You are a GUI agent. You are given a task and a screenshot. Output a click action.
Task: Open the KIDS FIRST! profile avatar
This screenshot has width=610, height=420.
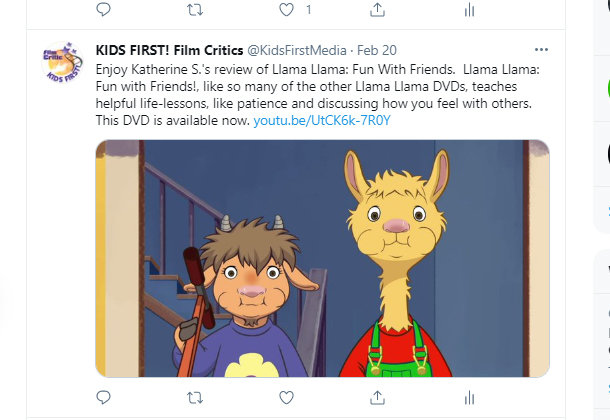[x=62, y=62]
